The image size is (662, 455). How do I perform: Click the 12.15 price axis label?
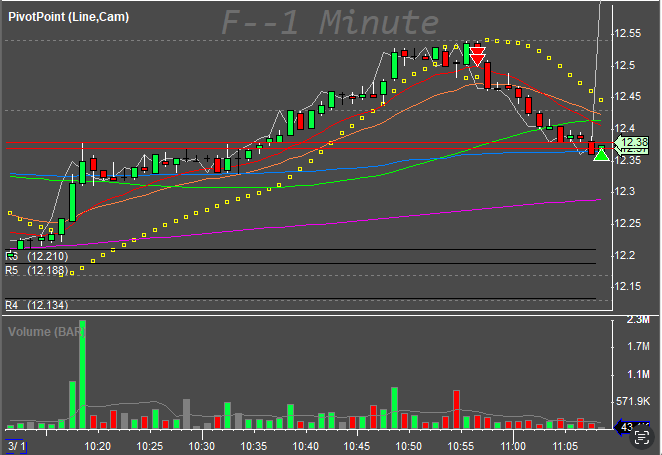click(x=628, y=287)
